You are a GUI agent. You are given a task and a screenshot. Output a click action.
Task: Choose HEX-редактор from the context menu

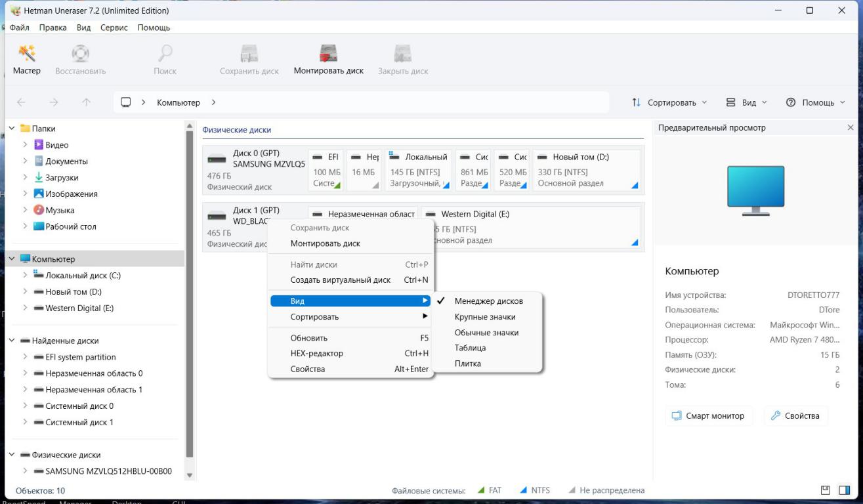[x=316, y=353]
